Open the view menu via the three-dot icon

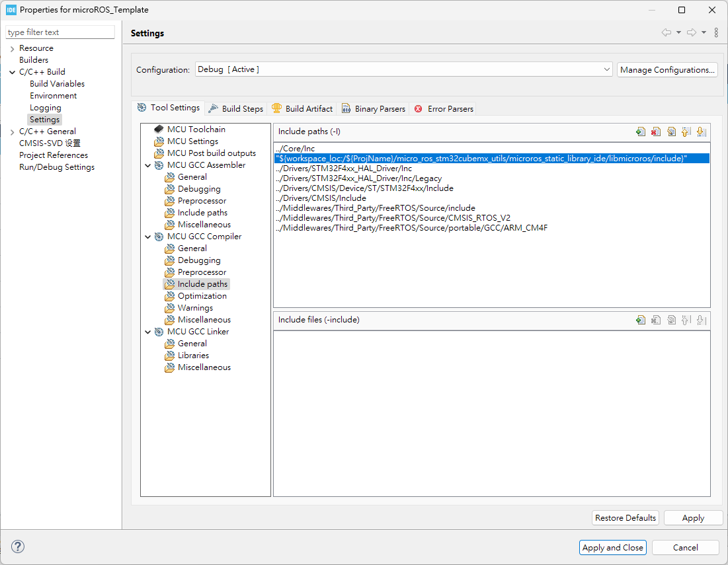716,32
